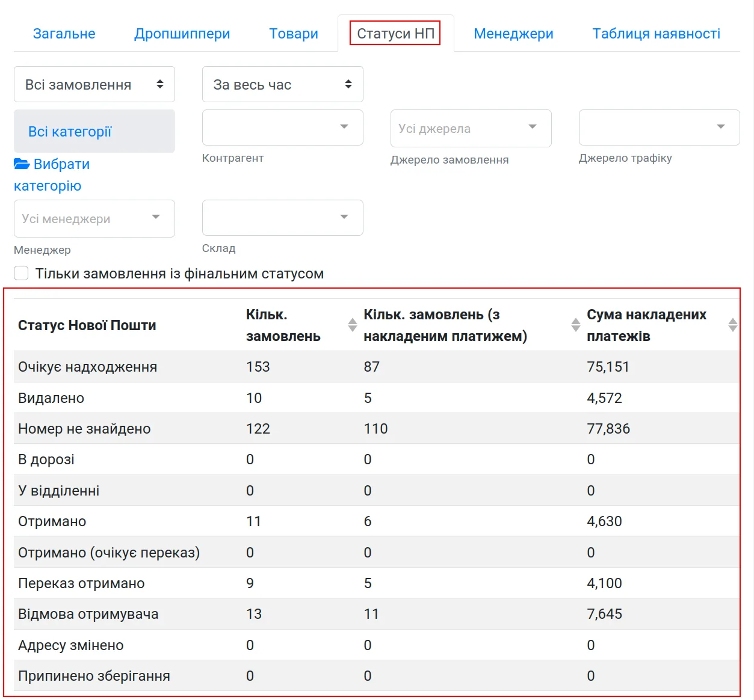This screenshot has width=754, height=700.
Task: Open the Склад dropdown
Action: (283, 218)
